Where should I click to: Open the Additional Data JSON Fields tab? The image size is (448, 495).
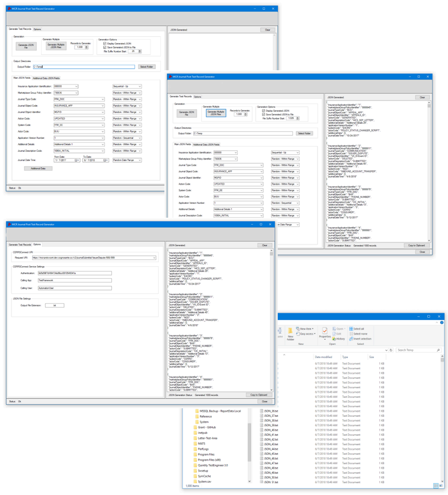coord(206,145)
